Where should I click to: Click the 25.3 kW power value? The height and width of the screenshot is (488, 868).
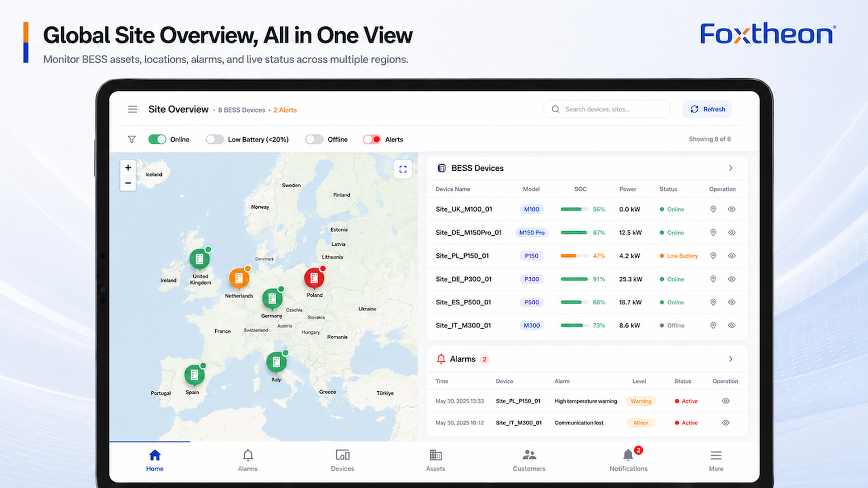click(631, 279)
